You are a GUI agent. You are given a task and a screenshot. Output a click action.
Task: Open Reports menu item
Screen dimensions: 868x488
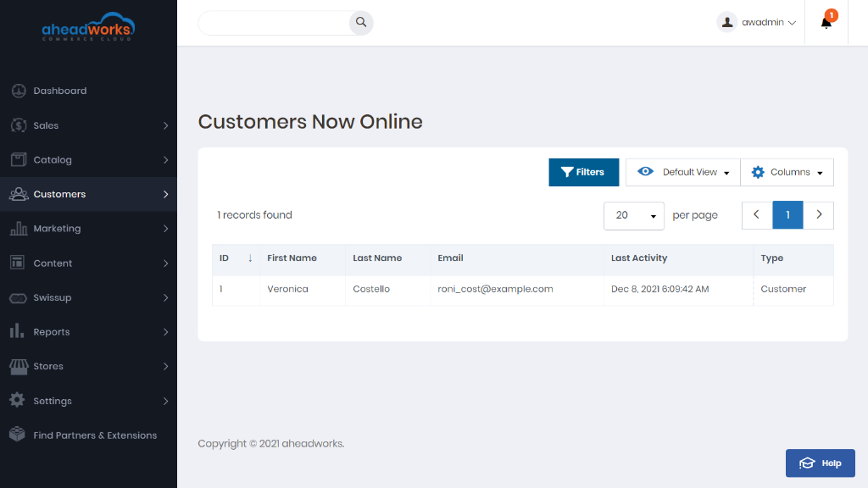[x=88, y=332]
